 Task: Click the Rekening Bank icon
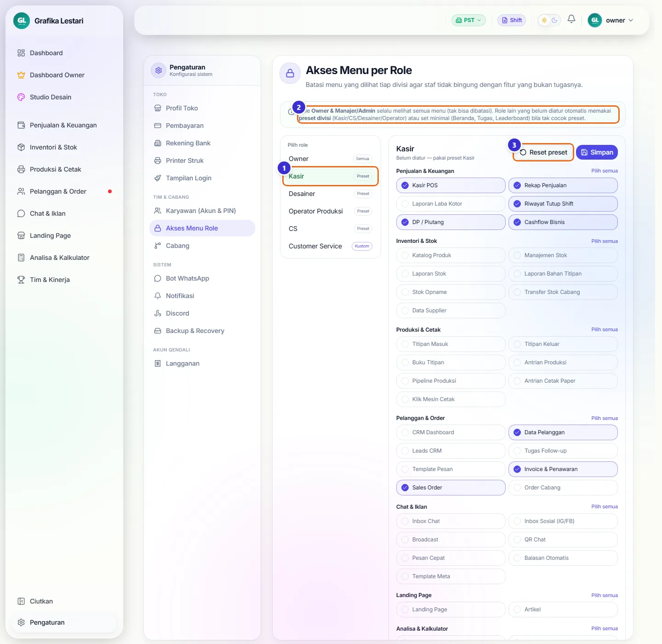(158, 143)
